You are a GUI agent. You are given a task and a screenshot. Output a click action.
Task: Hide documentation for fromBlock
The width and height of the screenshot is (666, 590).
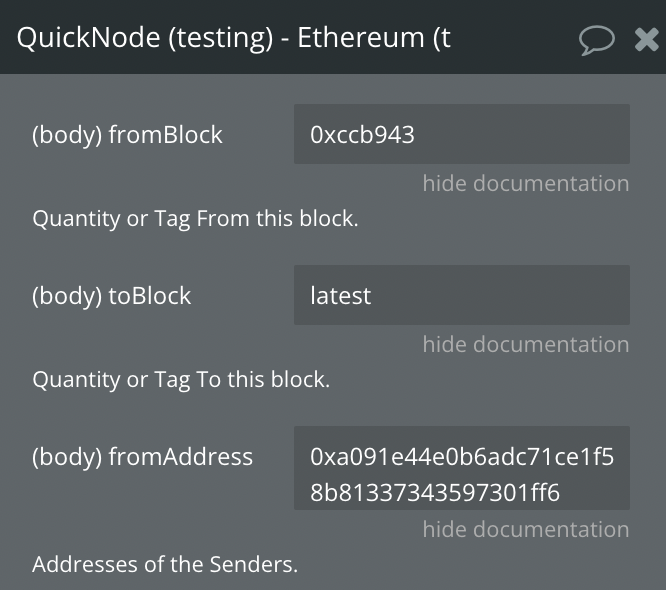(525, 183)
